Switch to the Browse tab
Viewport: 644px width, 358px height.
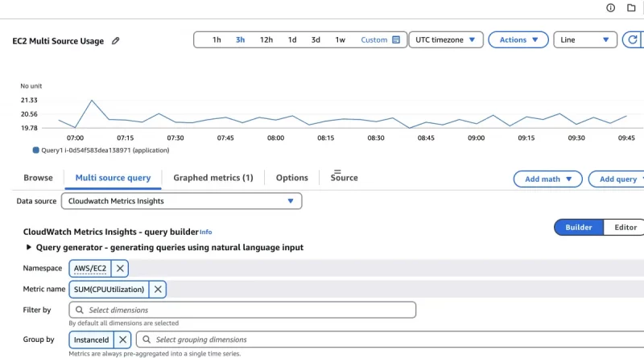point(38,178)
